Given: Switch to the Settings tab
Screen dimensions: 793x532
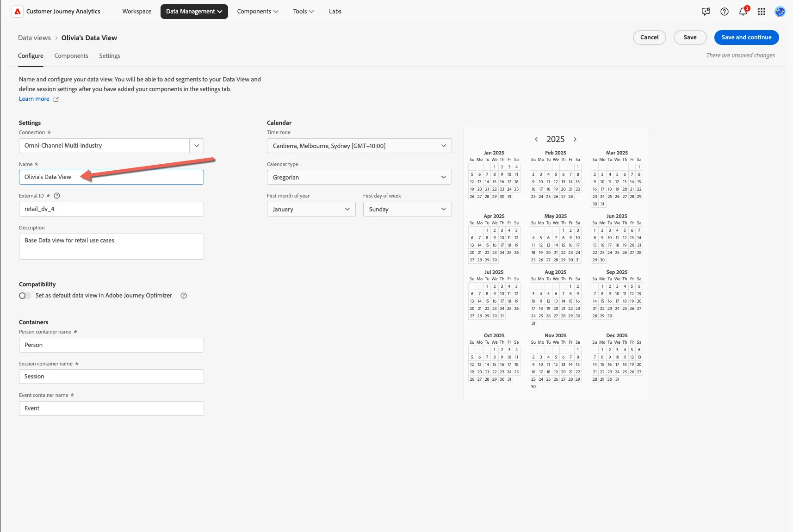Looking at the screenshot, I should [x=110, y=56].
